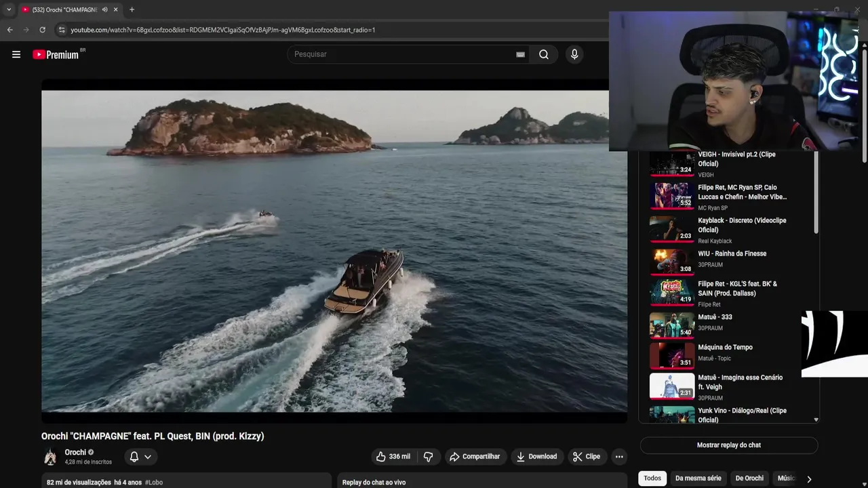Click the video title Orochi CHAMPAGNE
Screen dimensions: 868x488
pos(153,436)
